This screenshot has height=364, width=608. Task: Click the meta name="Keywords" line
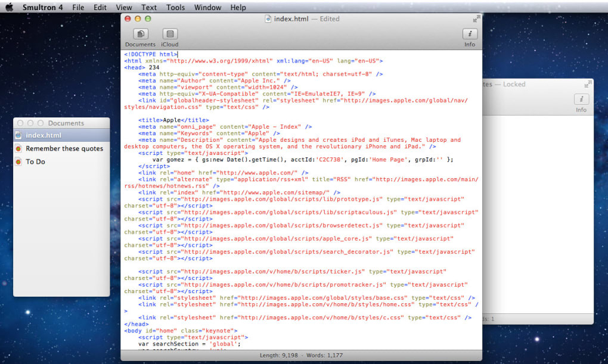point(209,133)
